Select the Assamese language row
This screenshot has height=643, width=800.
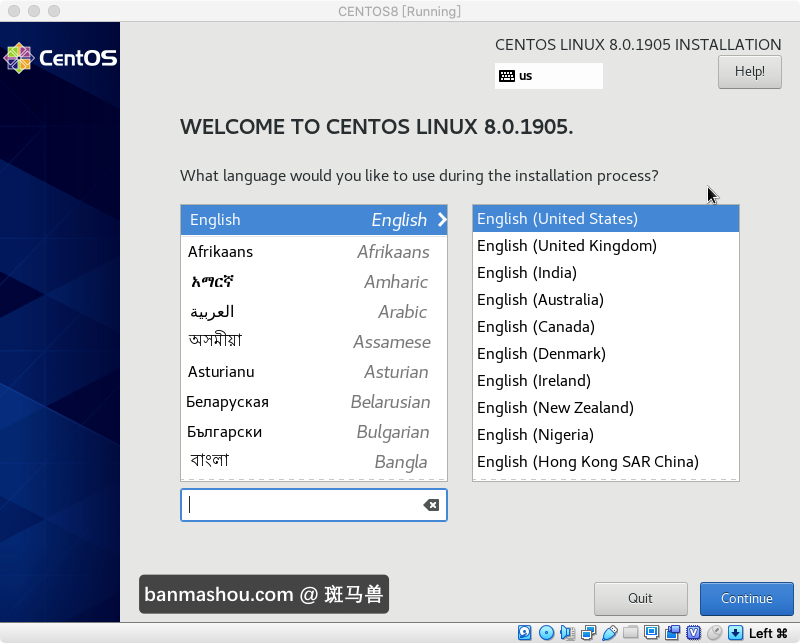[x=314, y=342]
